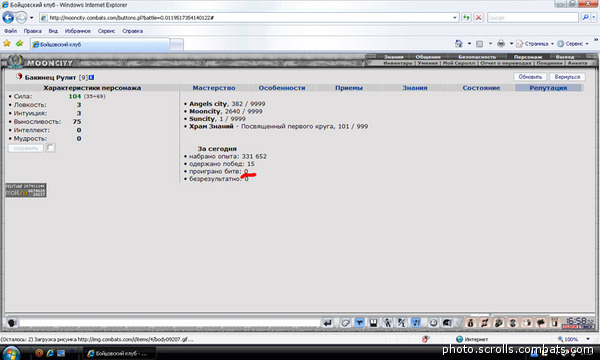Click the walking figure icon in chat toolbar
The height and width of the screenshot is (360, 600).
point(388,323)
